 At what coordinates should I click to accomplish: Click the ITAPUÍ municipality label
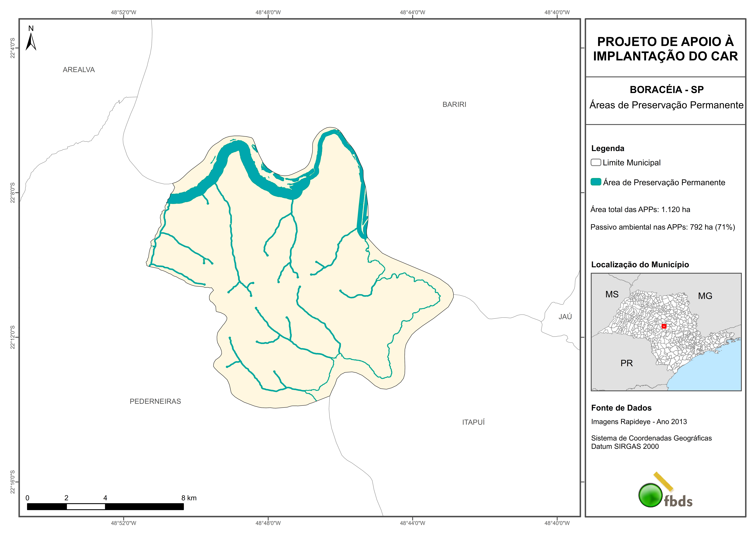click(473, 422)
